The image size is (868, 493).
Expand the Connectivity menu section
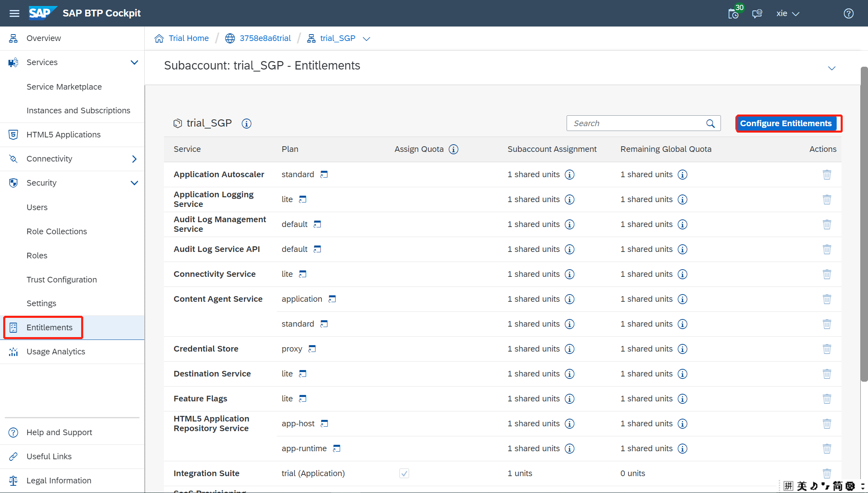[x=134, y=159]
